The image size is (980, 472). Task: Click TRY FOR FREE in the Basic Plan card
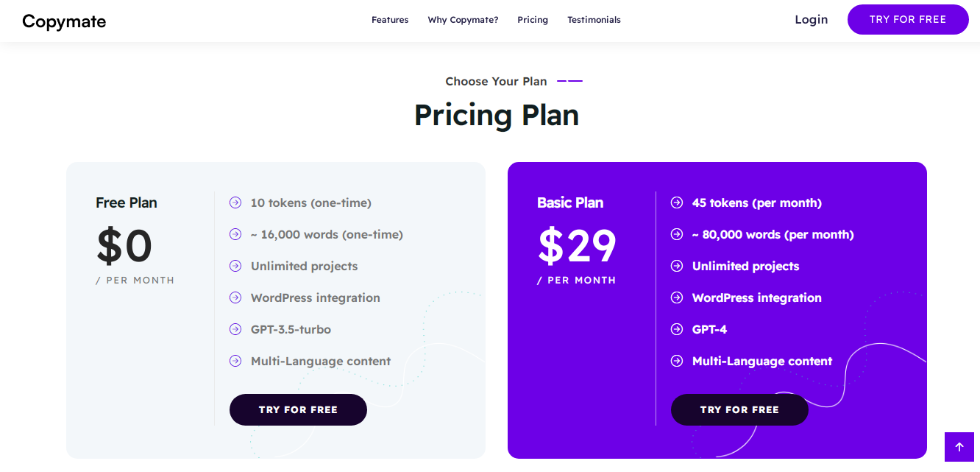click(739, 409)
